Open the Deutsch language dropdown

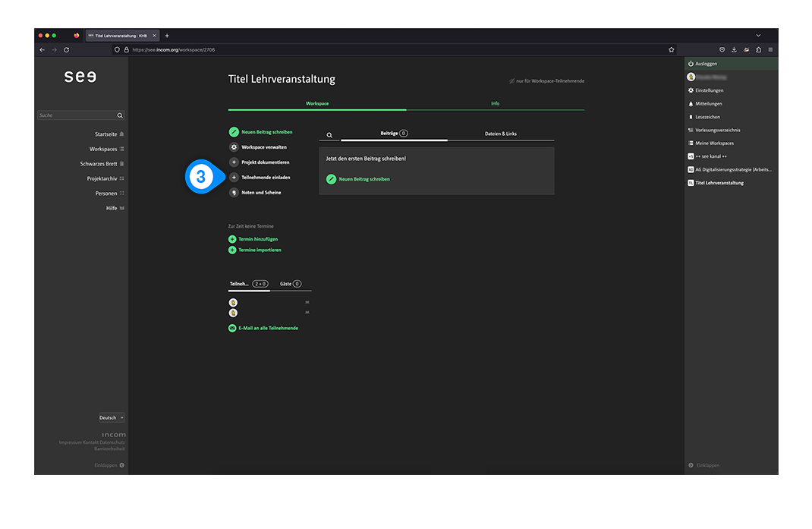(112, 417)
